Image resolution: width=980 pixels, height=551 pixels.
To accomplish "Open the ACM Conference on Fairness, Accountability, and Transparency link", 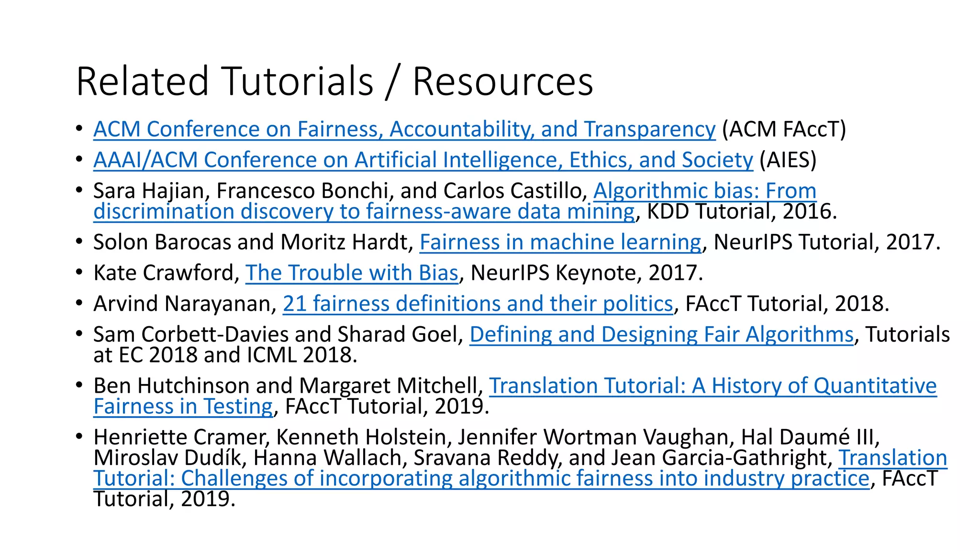I will coord(404,130).
